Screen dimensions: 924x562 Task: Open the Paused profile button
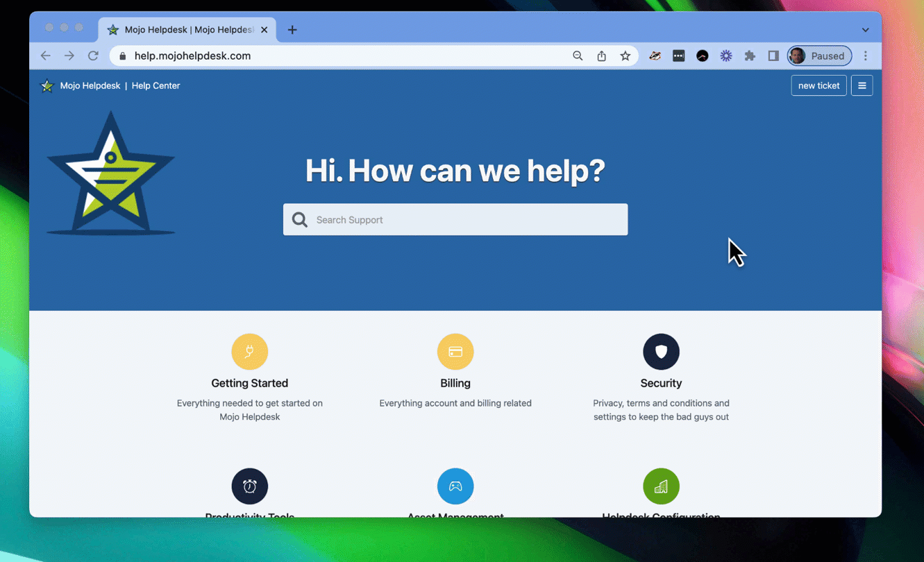pyautogui.click(x=820, y=56)
